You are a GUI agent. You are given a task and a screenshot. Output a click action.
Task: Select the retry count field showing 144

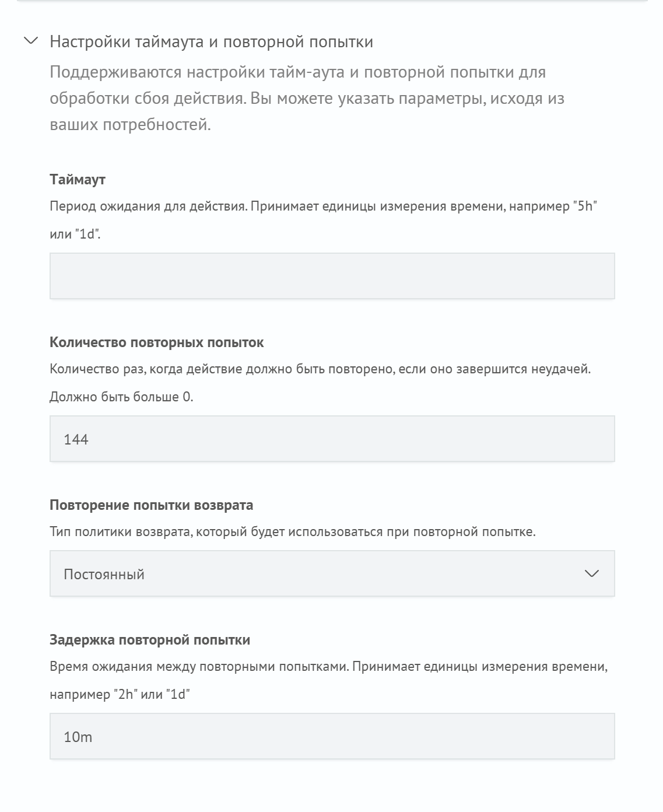(332, 438)
